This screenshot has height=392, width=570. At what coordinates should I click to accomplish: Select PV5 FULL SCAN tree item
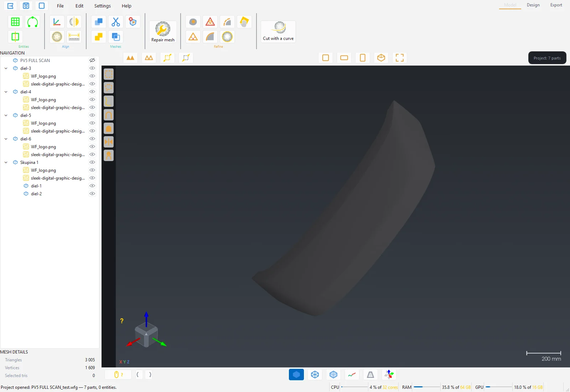click(35, 60)
